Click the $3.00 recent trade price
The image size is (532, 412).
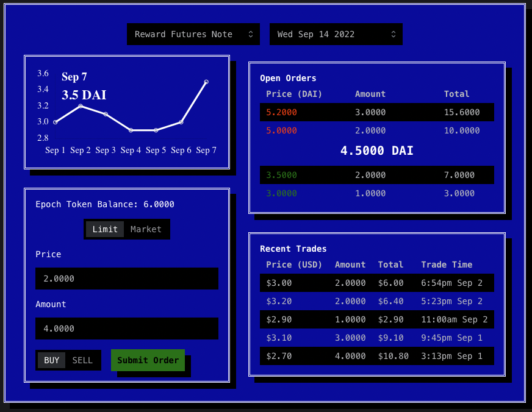279,283
